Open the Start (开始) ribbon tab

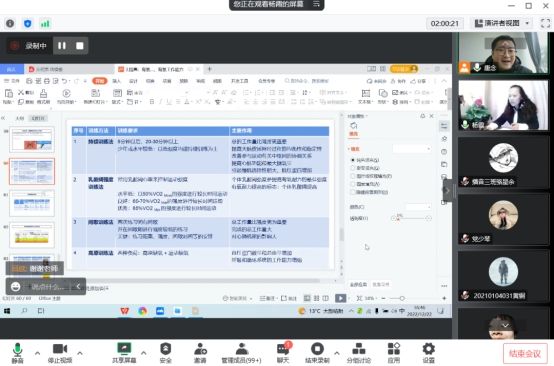pyautogui.click(x=100, y=81)
